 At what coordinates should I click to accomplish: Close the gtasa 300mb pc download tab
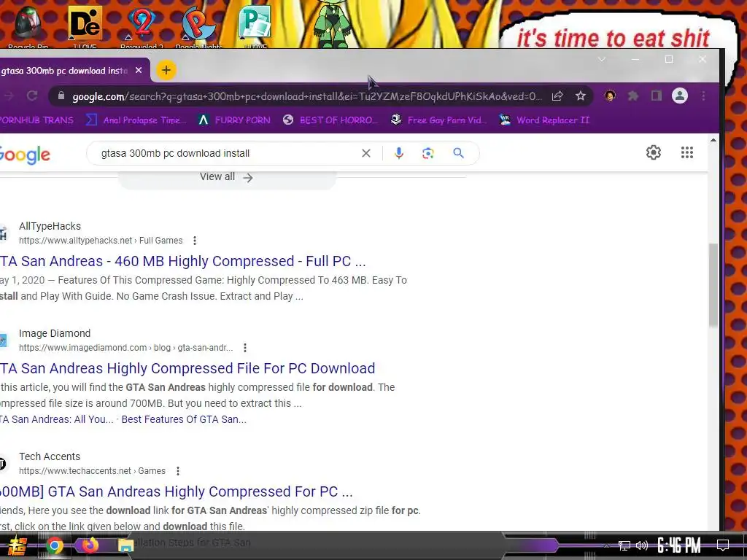click(x=139, y=71)
